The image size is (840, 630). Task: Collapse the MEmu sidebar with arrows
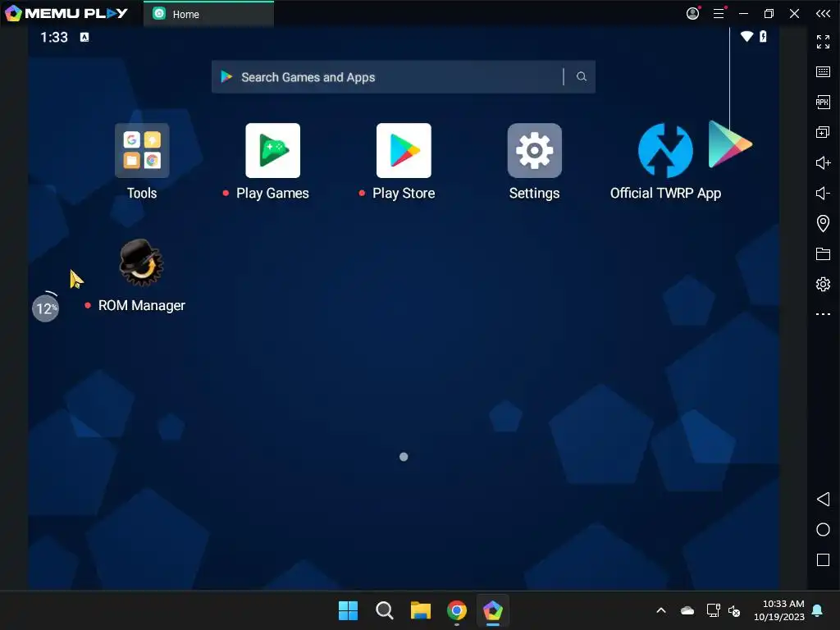[823, 13]
